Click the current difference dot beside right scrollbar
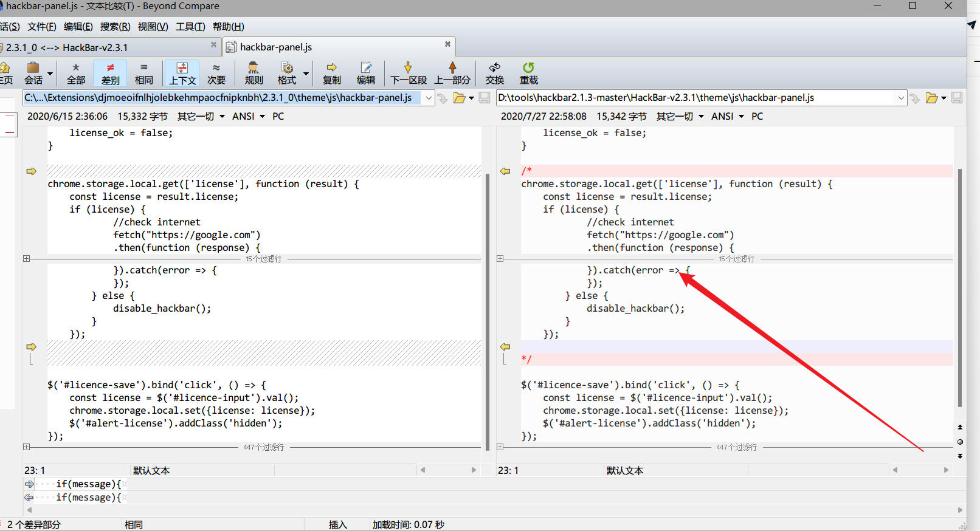This screenshot has width=980, height=531. [x=960, y=442]
